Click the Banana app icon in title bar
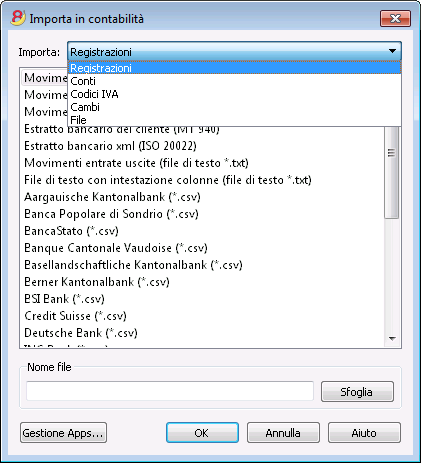The image size is (421, 463). pyautogui.click(x=18, y=18)
